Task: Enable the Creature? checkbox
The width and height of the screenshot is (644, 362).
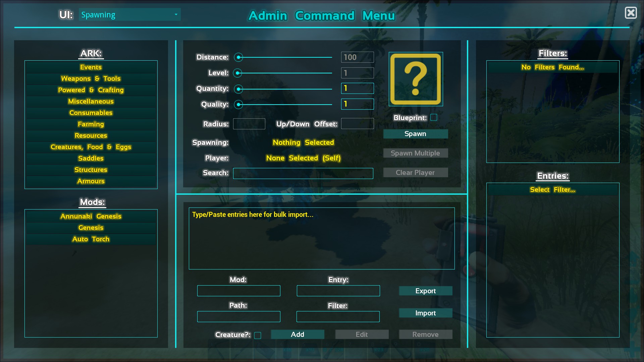Action: click(258, 335)
